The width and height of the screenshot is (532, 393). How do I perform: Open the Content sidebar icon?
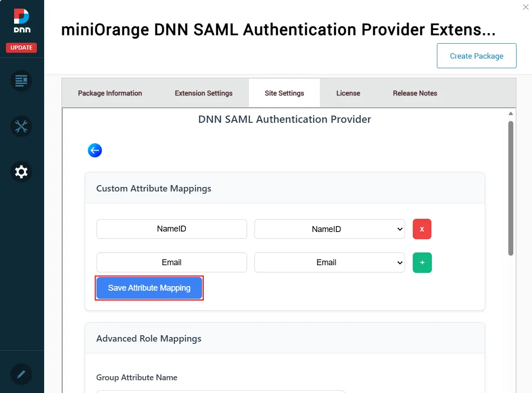tap(21, 81)
